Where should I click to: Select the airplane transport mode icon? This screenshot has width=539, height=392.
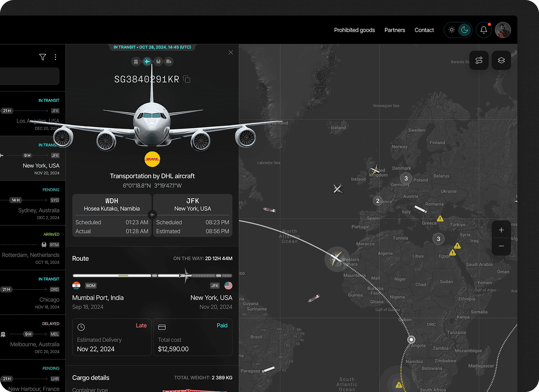147,62
